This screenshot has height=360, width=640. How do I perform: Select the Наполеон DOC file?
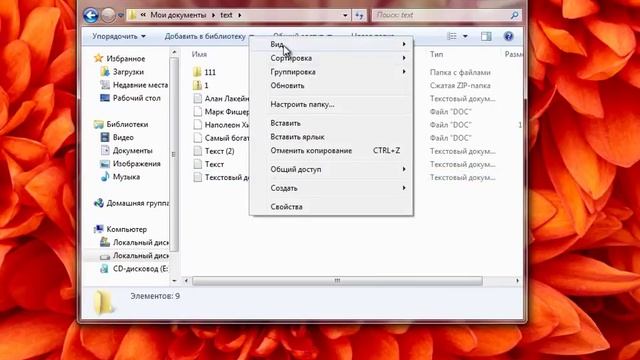click(227, 125)
